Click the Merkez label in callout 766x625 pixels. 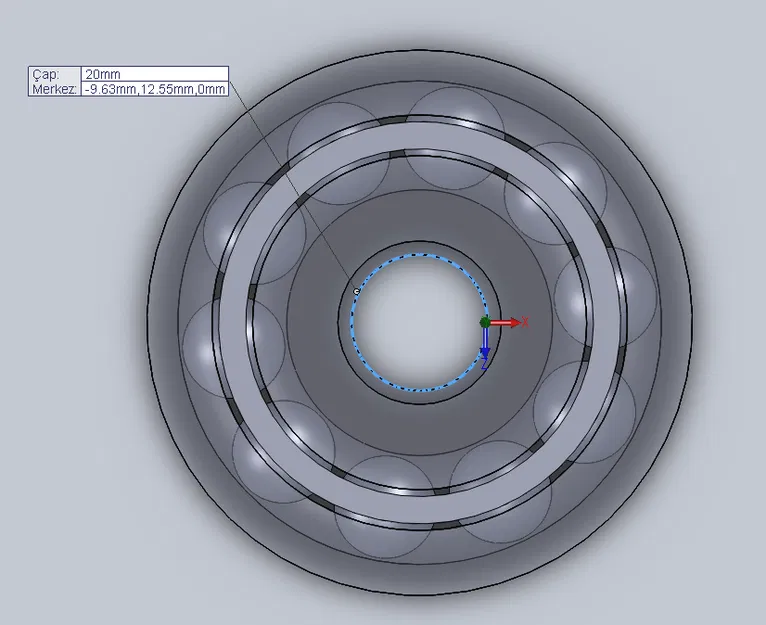click(55, 89)
